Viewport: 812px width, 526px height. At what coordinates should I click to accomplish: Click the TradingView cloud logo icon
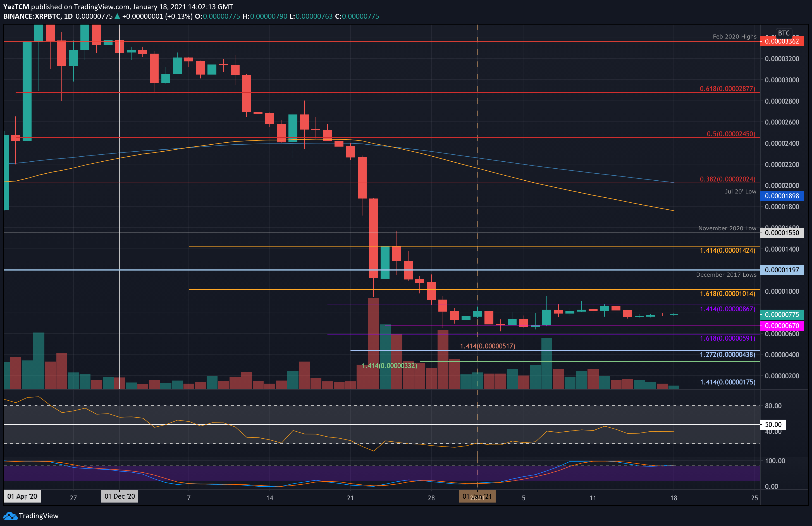(10, 516)
